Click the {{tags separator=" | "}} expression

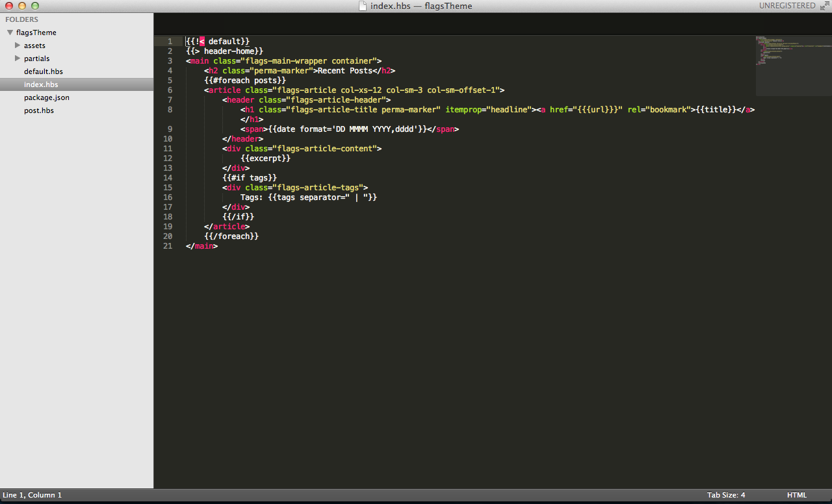pyautogui.click(x=322, y=197)
